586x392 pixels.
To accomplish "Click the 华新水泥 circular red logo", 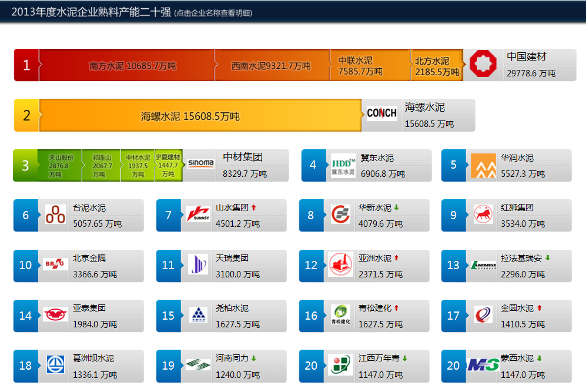I will [341, 214].
